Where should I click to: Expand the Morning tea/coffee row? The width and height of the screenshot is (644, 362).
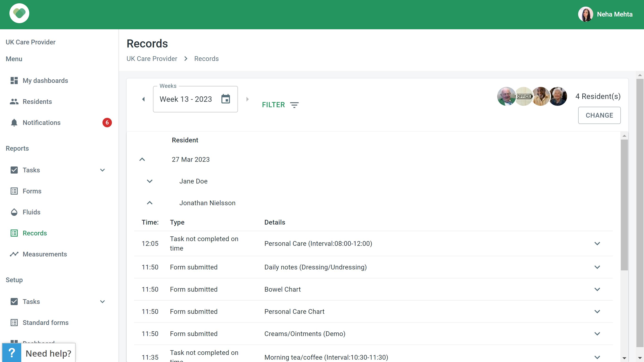[x=597, y=357]
